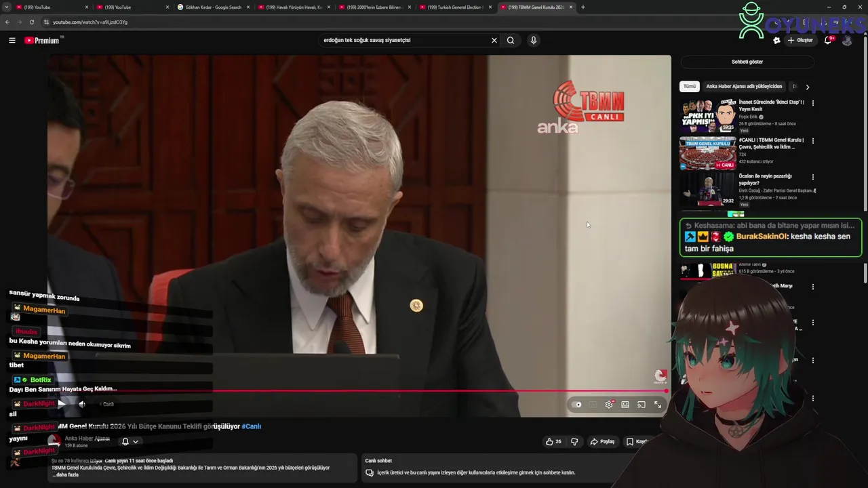The width and height of the screenshot is (868, 488).
Task: Go to YouTube Premium home logo
Action: [42, 41]
